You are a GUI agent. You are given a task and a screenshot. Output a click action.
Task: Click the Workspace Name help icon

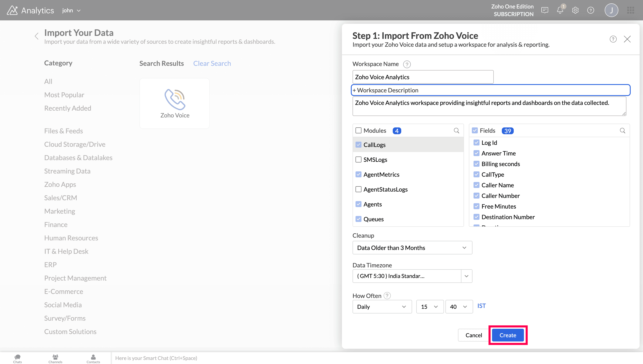407,64
